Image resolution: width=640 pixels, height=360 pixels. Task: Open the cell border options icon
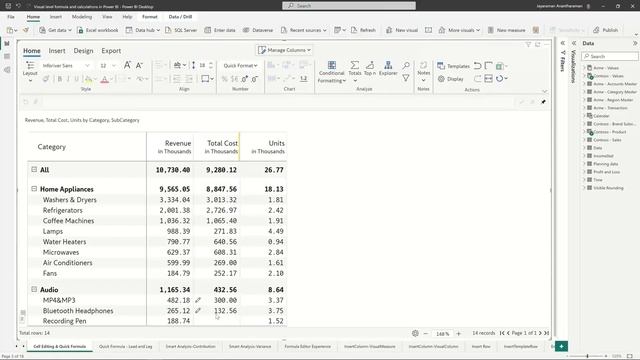205,79
